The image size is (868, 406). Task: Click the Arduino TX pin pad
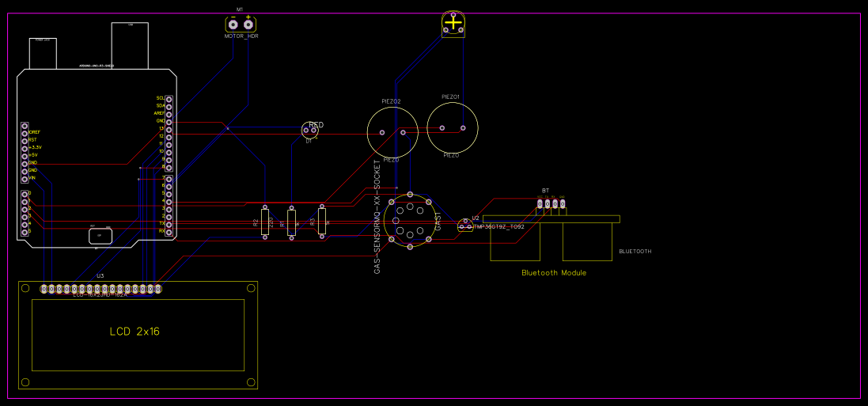(169, 223)
